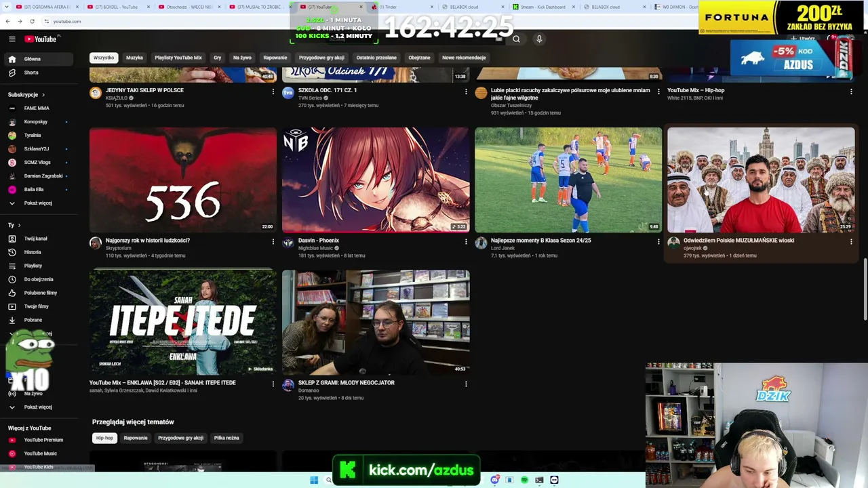Image resolution: width=868 pixels, height=488 pixels.
Task: Switch to the Stream - Kick Dashboard tab
Action: point(544,7)
